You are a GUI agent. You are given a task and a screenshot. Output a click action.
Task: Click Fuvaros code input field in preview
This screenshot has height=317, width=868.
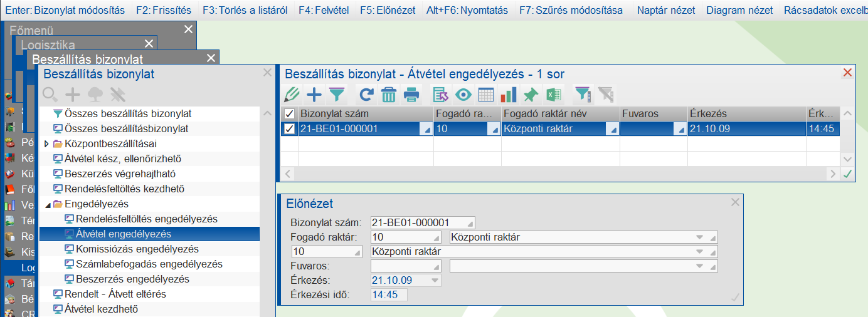406,266
